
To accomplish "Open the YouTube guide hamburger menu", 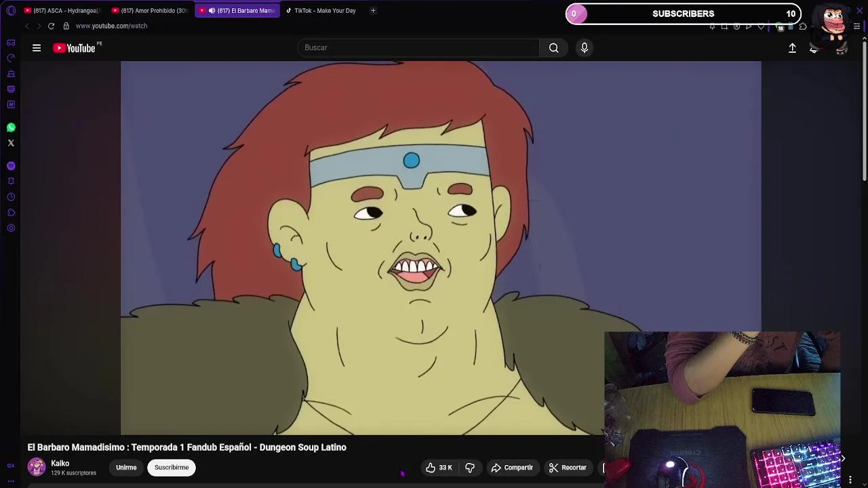I will [37, 48].
